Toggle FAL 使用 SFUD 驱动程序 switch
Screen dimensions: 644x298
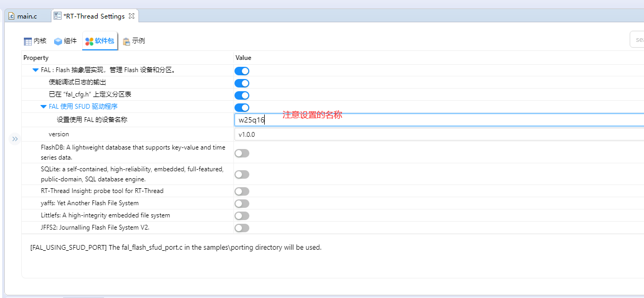tap(242, 107)
